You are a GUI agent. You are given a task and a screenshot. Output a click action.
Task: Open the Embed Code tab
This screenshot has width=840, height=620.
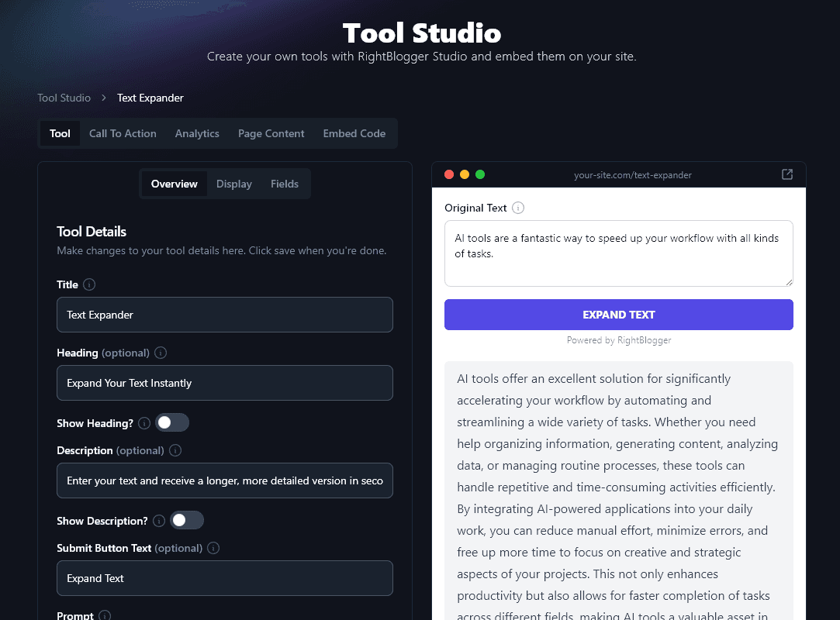click(354, 133)
